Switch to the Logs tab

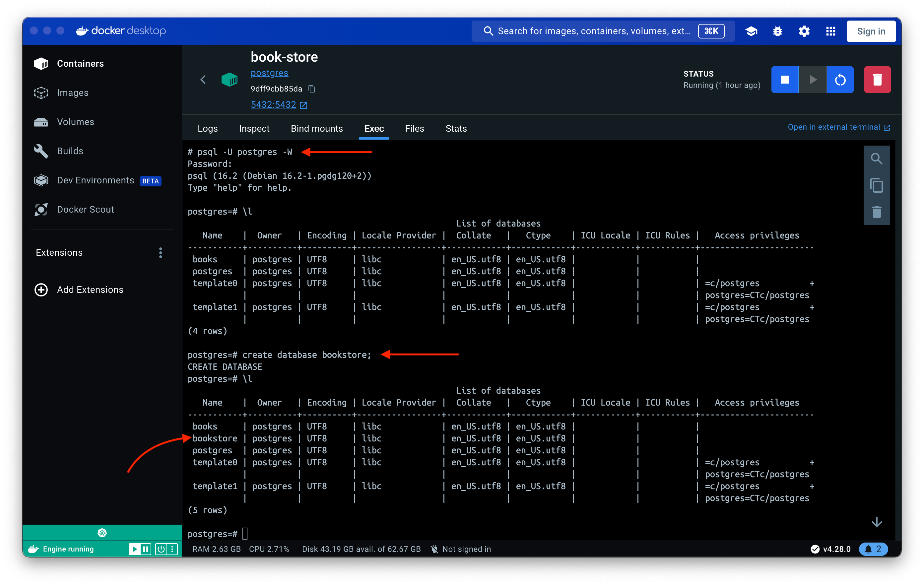(x=207, y=129)
